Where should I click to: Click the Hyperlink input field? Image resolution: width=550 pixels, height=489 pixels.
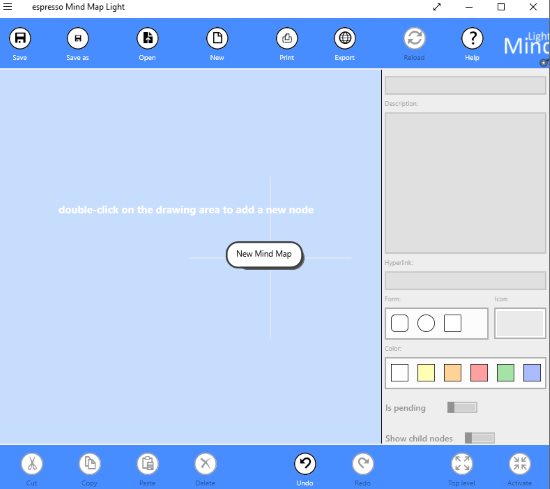[x=465, y=280]
